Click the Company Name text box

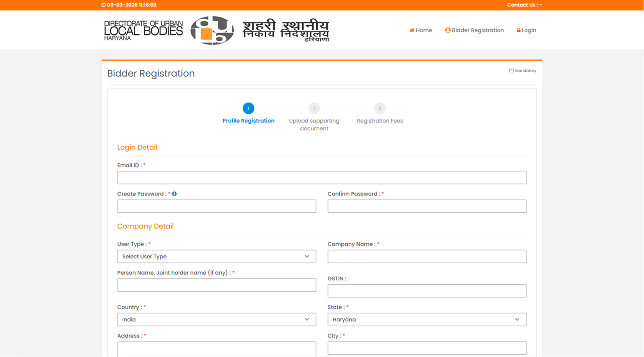coord(427,256)
